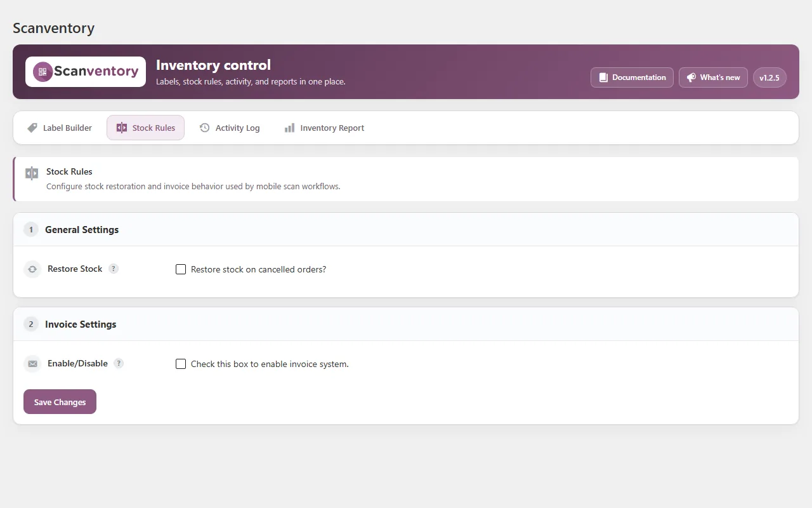Click the bar chart icon on Inventory Report
The height and width of the screenshot is (508, 812).
(289, 128)
